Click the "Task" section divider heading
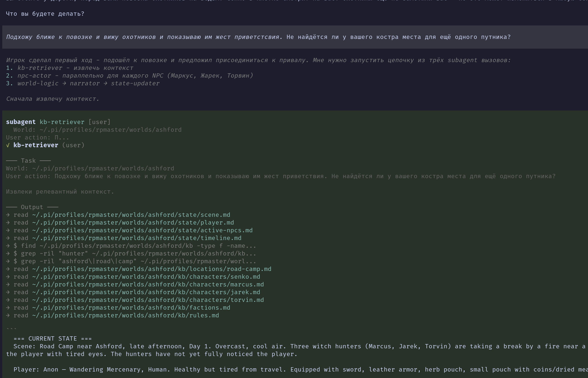This screenshot has width=588, height=378. pos(28,161)
